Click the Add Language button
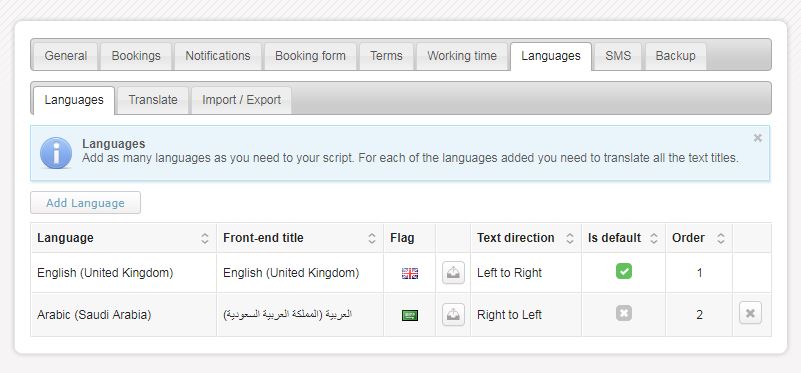The width and height of the screenshot is (801, 373). 85,203
